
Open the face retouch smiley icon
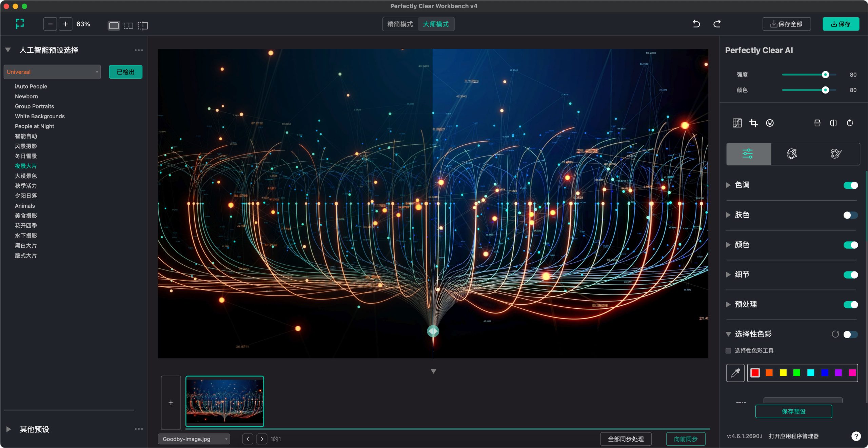click(x=770, y=123)
